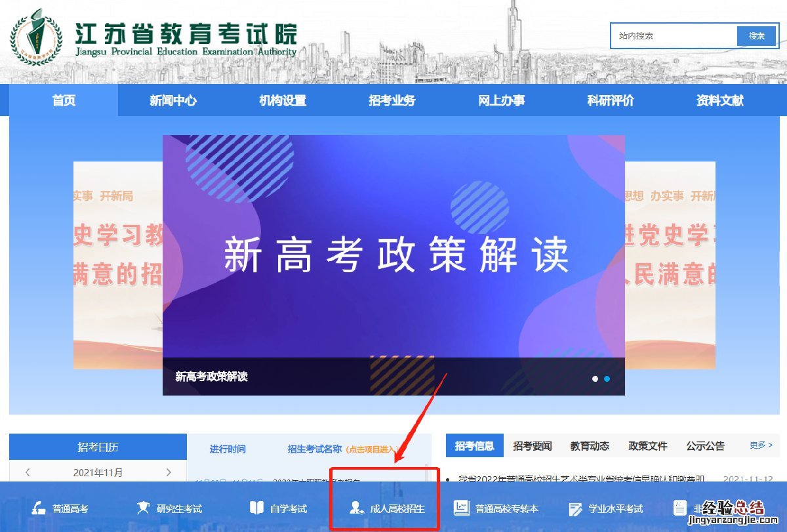Open the 自学考试 link text
The image size is (787, 532).
pos(289,508)
